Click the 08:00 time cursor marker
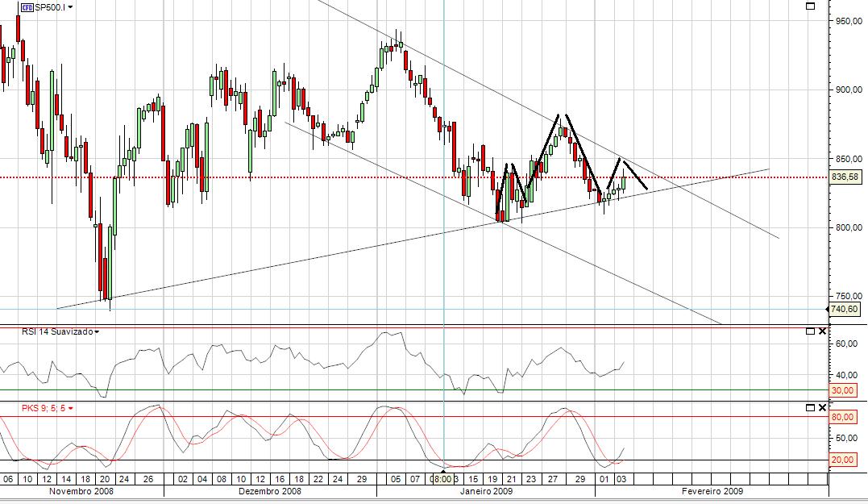Viewport: 868px width, 504px height. click(442, 479)
